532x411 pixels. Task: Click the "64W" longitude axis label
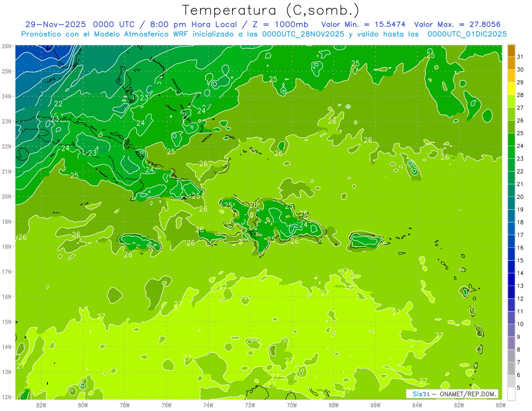click(x=417, y=405)
